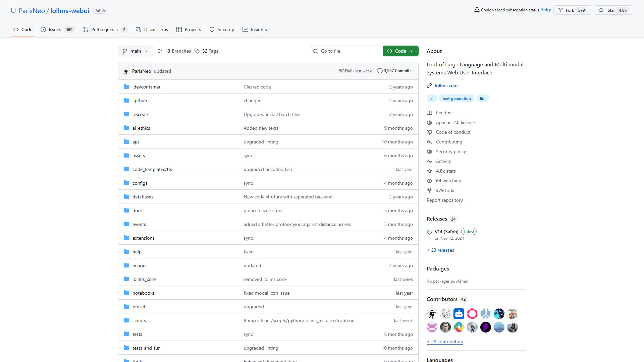
Task: Open the lollms_core folder
Action: 144,279
